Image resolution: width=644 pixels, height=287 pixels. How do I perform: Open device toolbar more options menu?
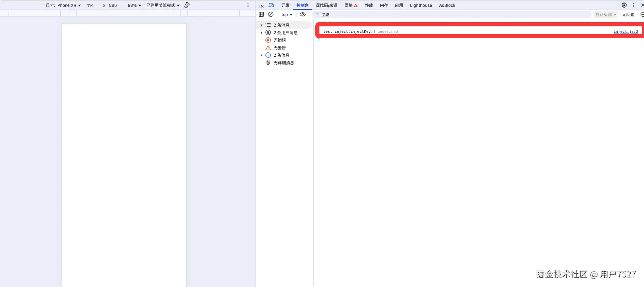248,5
